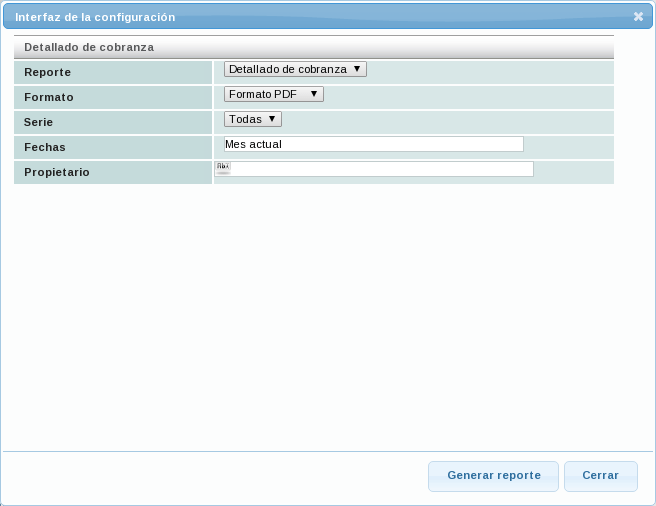
Task: Click the arrow beside Todas
Action: click(x=272, y=119)
